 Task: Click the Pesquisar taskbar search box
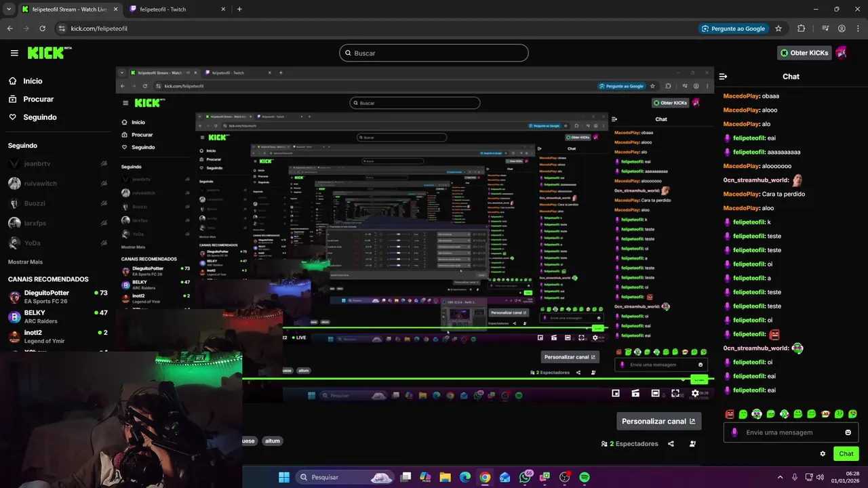344,477
